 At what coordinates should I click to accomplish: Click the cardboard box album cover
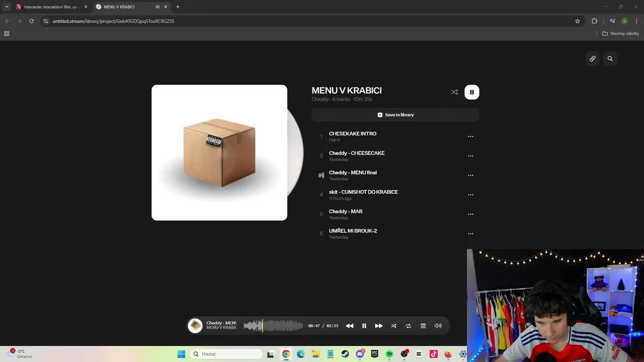219,152
